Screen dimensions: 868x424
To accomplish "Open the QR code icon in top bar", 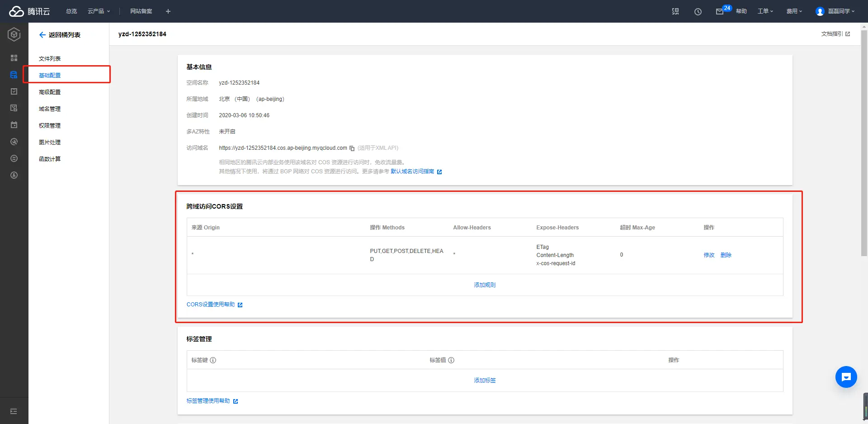I will (x=675, y=11).
